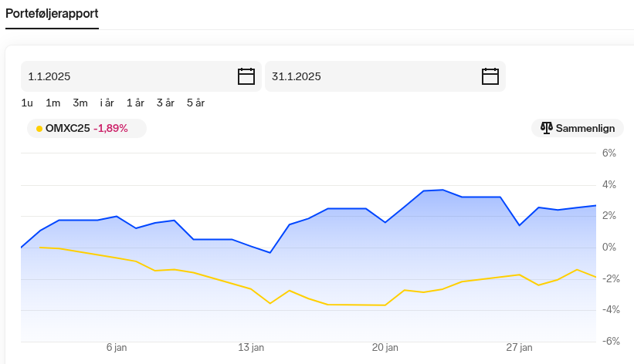Click the start date field 1.1.2025
The image size is (634, 364).
pos(141,76)
